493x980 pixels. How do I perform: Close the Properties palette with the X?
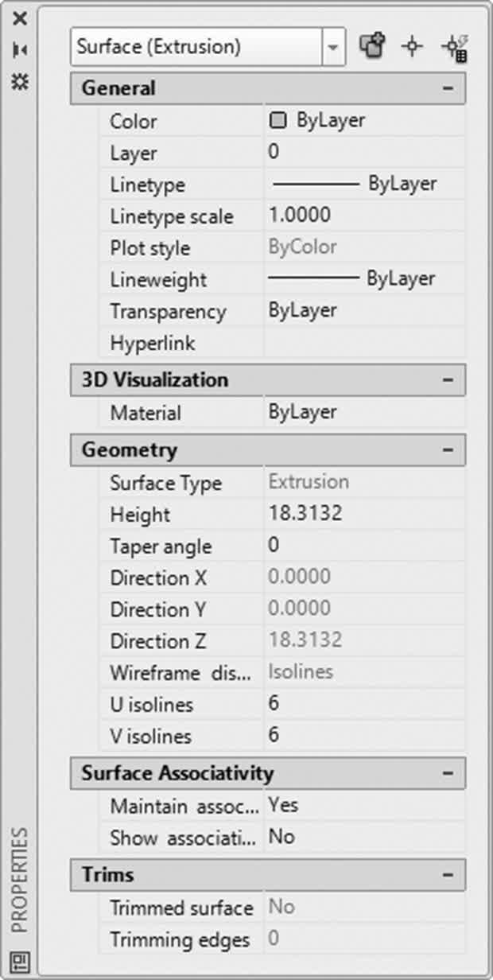(20, 18)
